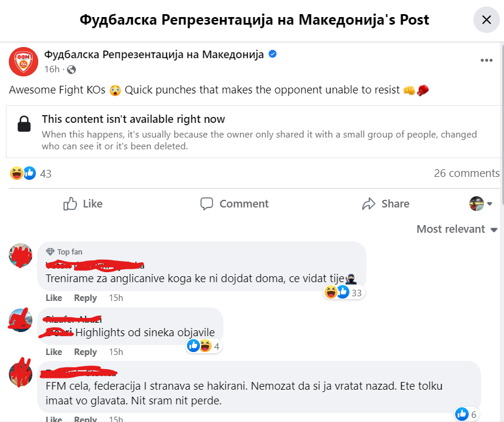Screen dimensions: 504x422
Task: Like the post with thumbs-up button
Action: [x=83, y=203]
